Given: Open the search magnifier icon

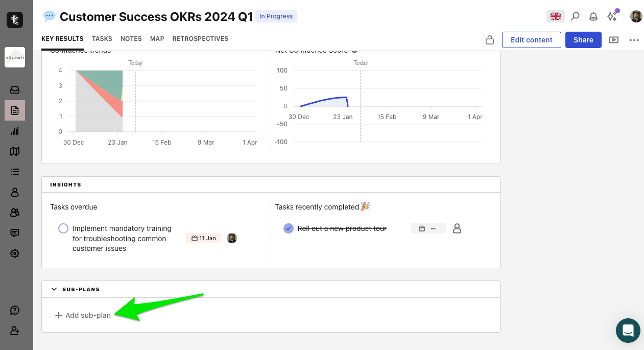Looking at the screenshot, I should [x=575, y=16].
